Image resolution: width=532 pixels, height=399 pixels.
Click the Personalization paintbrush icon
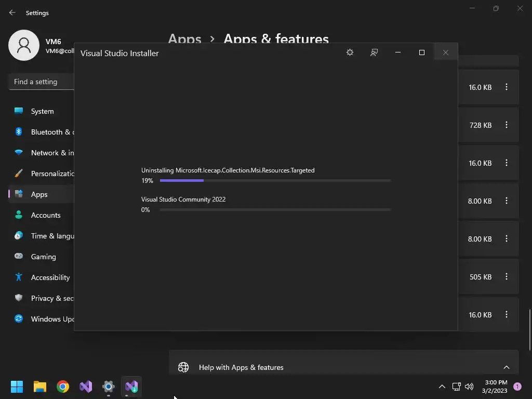pos(19,173)
